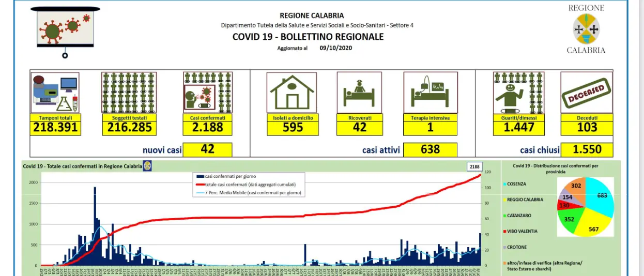Click the casi chiusi value 1.550
Viewport: 644px width, 276px height.
point(587,149)
